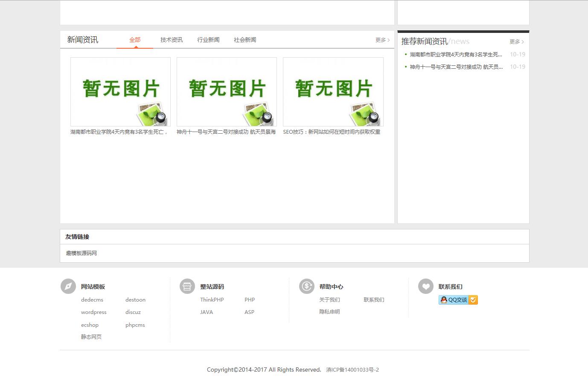The image size is (588, 390).
Task: Click 更多 in 推荐新闻资讯 panel
Action: click(x=516, y=41)
